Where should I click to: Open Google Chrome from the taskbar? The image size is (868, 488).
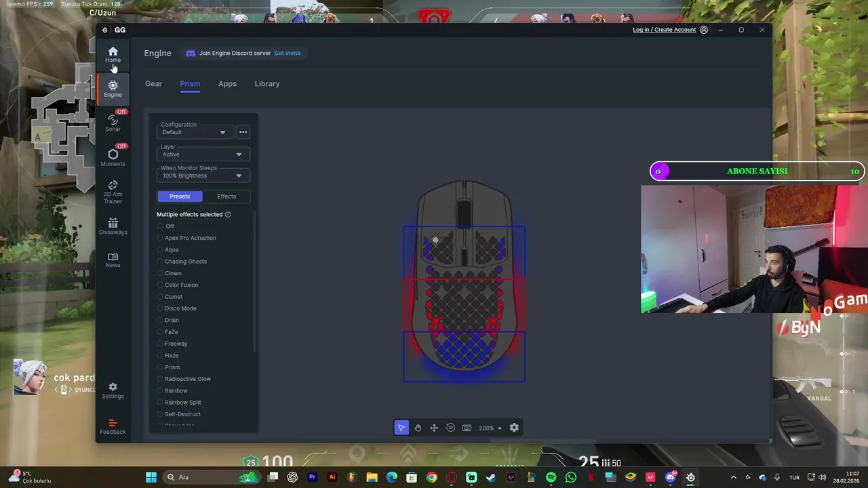pyautogui.click(x=431, y=477)
